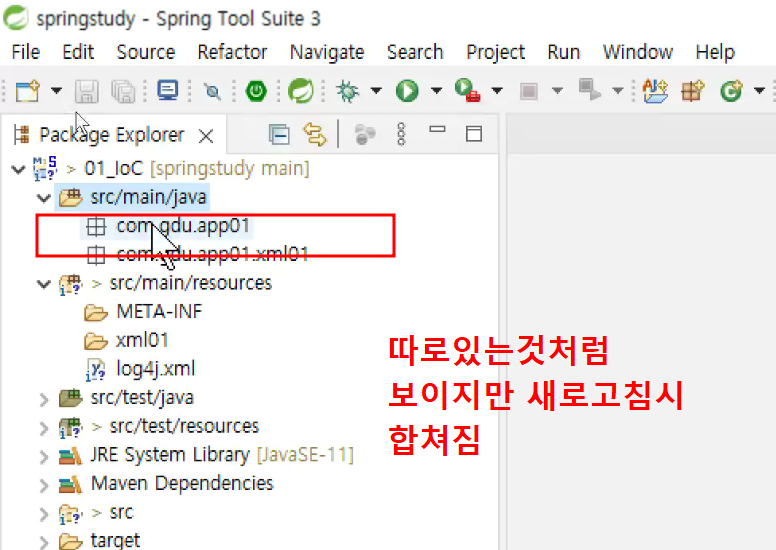Expand the JRE System Library node
Screen dimensions: 776x550
click(44, 456)
